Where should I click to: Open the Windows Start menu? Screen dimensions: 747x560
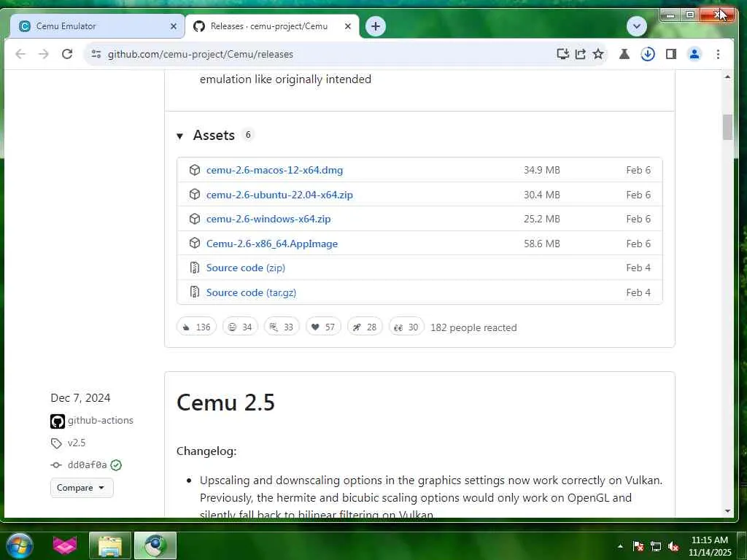point(20,545)
